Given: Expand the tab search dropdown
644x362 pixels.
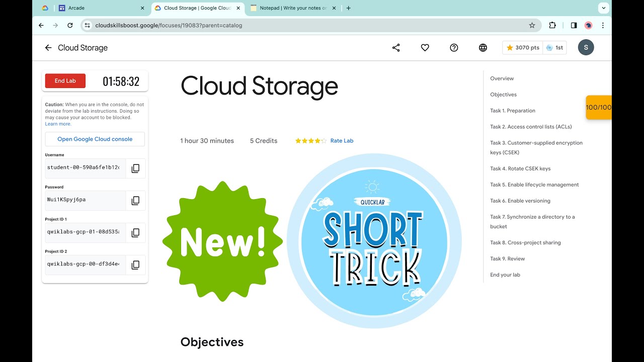Looking at the screenshot, I should [x=604, y=8].
